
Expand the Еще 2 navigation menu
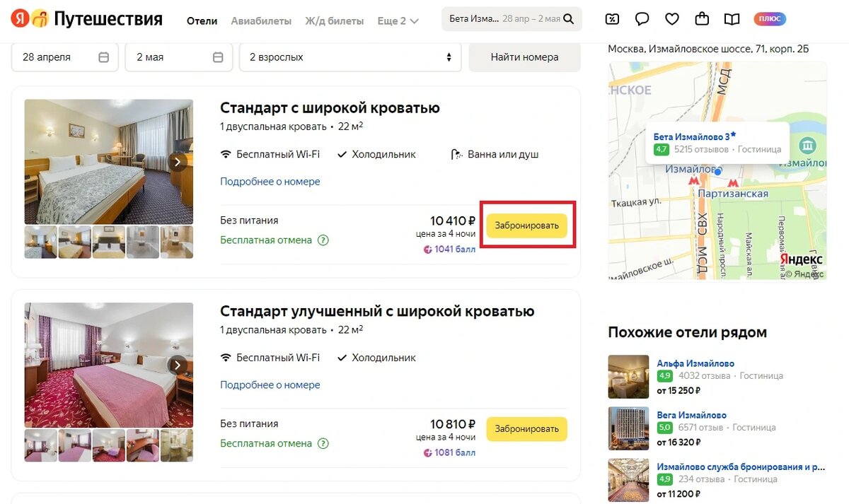(398, 21)
